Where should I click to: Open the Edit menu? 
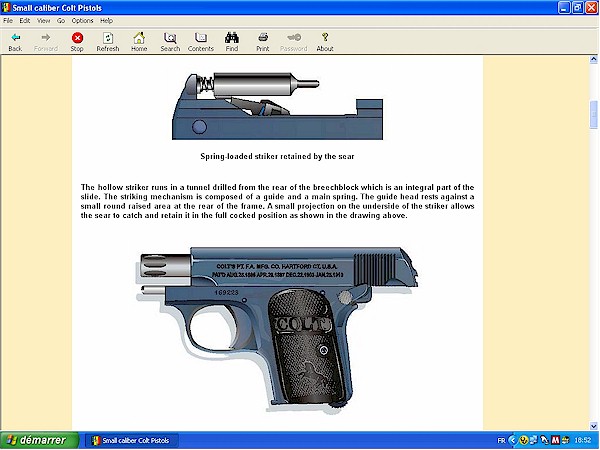point(25,21)
